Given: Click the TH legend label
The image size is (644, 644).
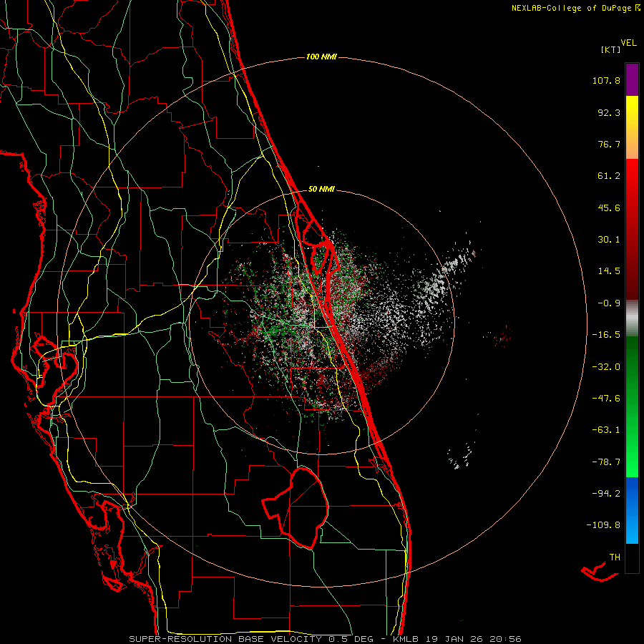Looking at the screenshot, I should [615, 557].
